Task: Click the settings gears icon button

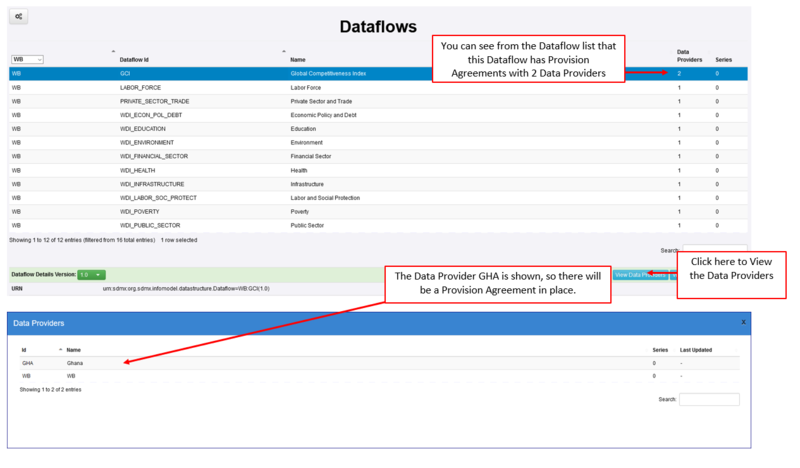Action: pyautogui.click(x=20, y=17)
